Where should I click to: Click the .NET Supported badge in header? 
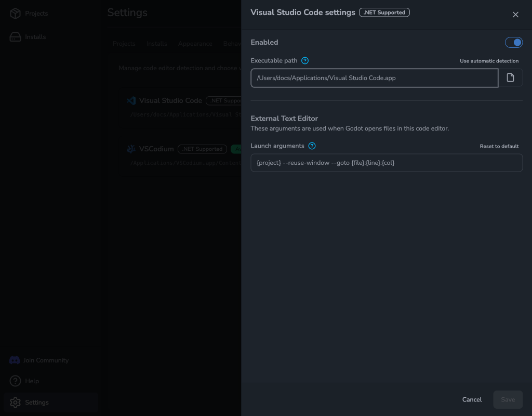tap(384, 12)
